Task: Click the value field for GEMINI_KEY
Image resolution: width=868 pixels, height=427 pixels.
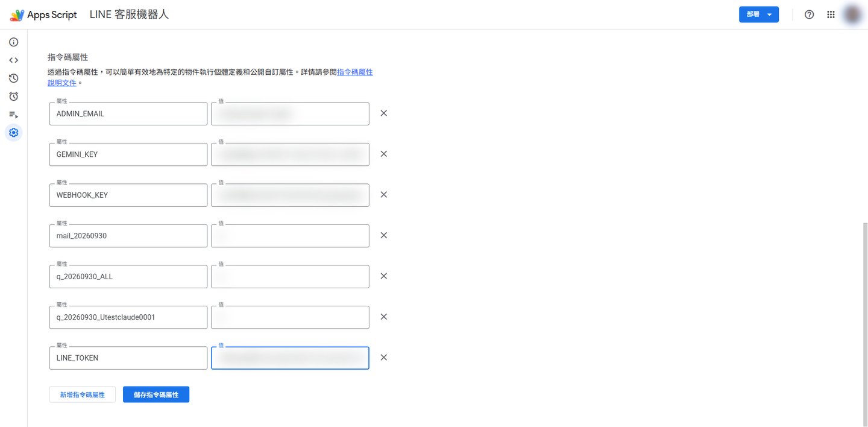Action: 290,154
